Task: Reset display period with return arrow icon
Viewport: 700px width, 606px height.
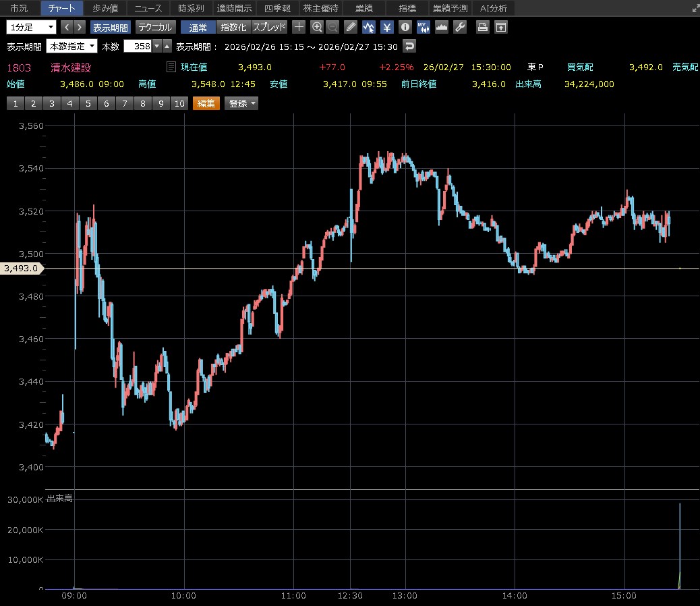Action: [x=409, y=46]
